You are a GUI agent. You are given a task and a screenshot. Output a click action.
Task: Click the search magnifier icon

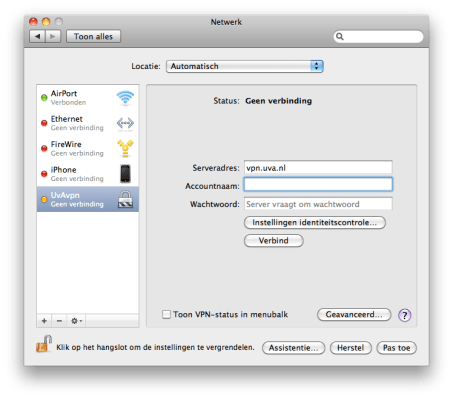[339, 36]
